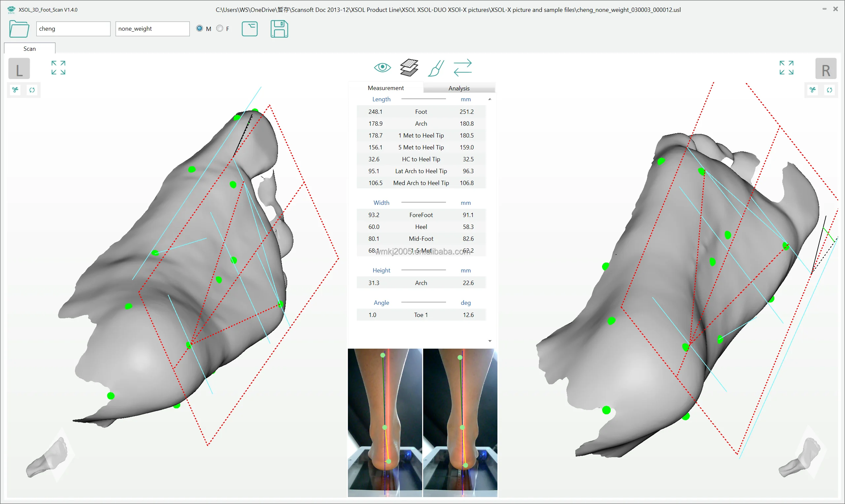Screen dimensions: 845x504
Task: Select the M gender radio button
Action: (199, 28)
